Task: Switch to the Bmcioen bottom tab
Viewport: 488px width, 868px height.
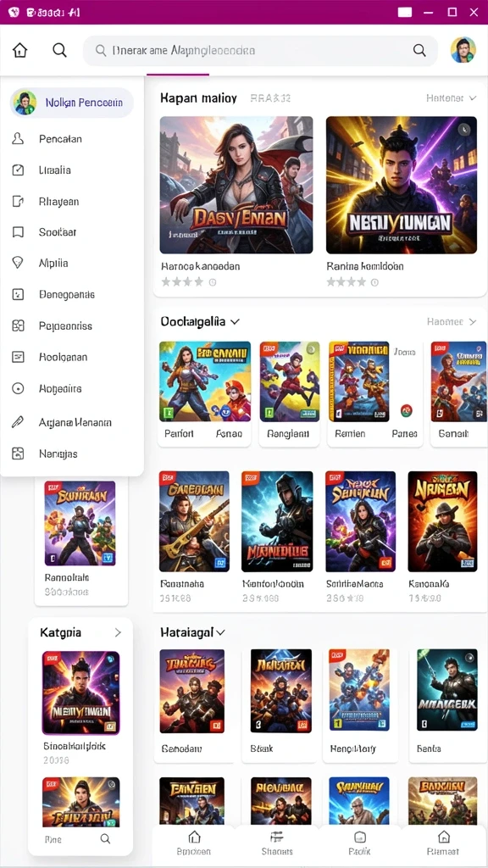Action: [x=194, y=843]
